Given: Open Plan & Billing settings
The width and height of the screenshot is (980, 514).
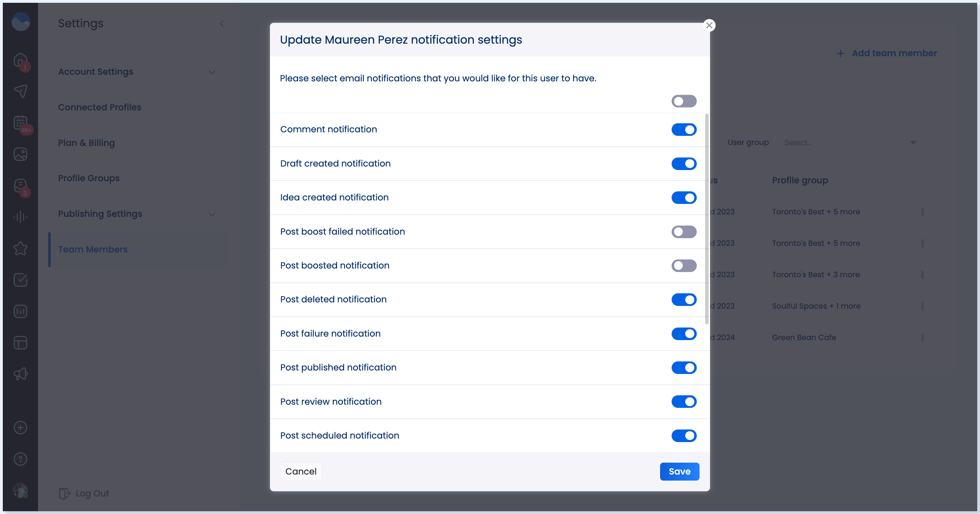Looking at the screenshot, I should pos(86,143).
